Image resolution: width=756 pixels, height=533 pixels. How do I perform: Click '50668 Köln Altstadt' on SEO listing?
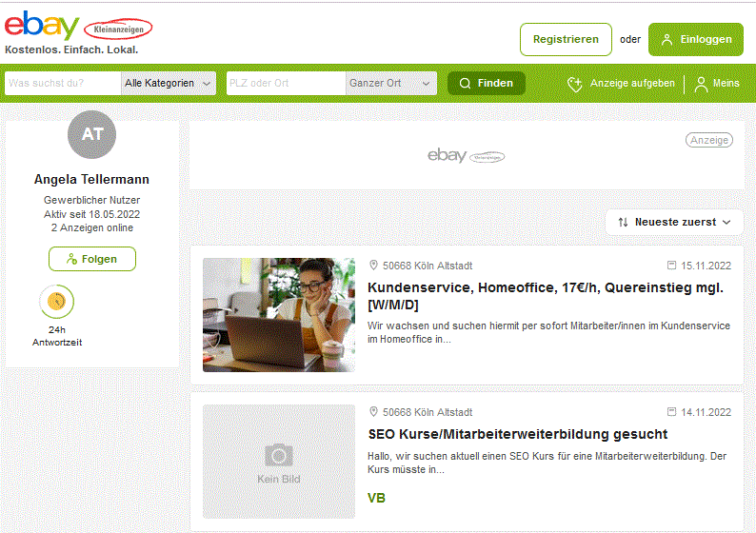click(x=428, y=412)
